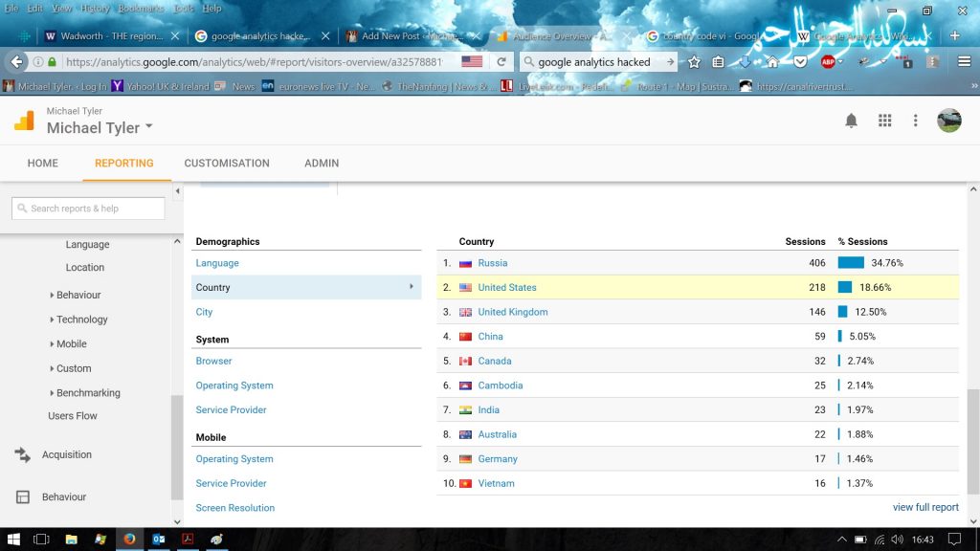This screenshot has width=980, height=551.
Task: Click the view full report link
Action: pos(925,507)
